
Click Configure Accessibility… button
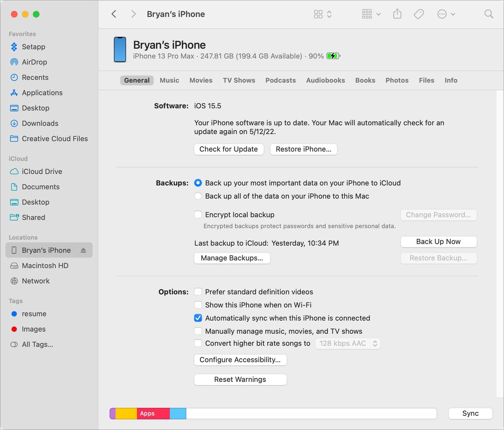point(240,360)
